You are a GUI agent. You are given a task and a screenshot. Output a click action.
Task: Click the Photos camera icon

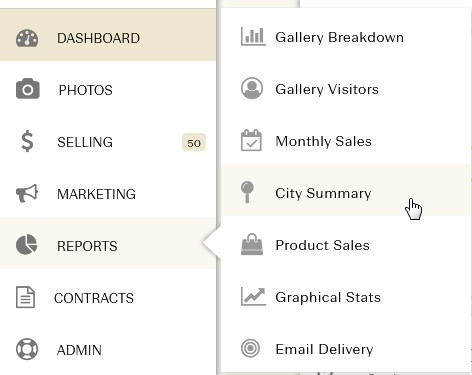pos(28,89)
